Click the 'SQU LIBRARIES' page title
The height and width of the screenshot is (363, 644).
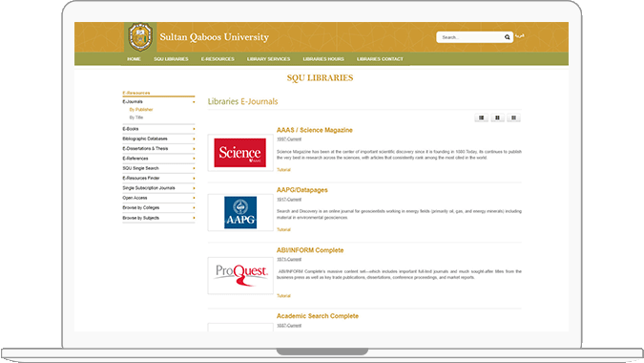coord(320,78)
